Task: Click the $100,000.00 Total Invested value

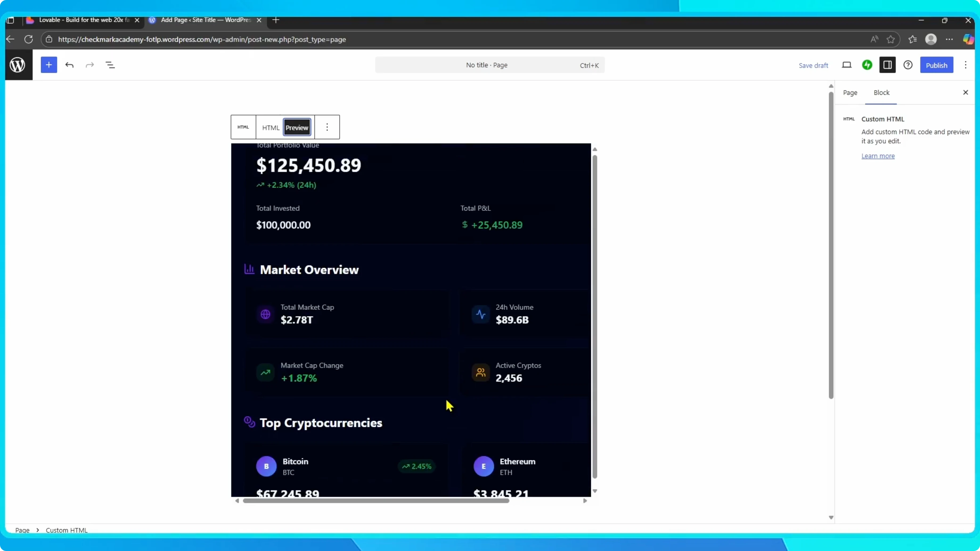Action: (283, 225)
